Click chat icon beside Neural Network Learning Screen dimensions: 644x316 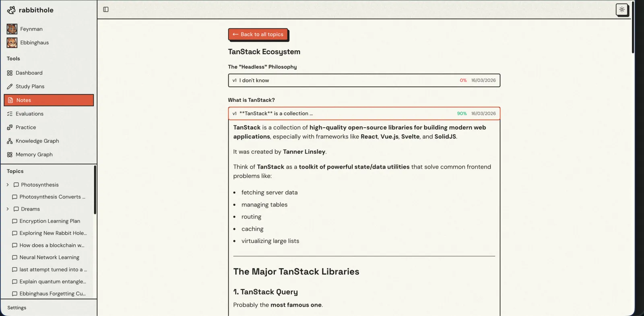14,257
